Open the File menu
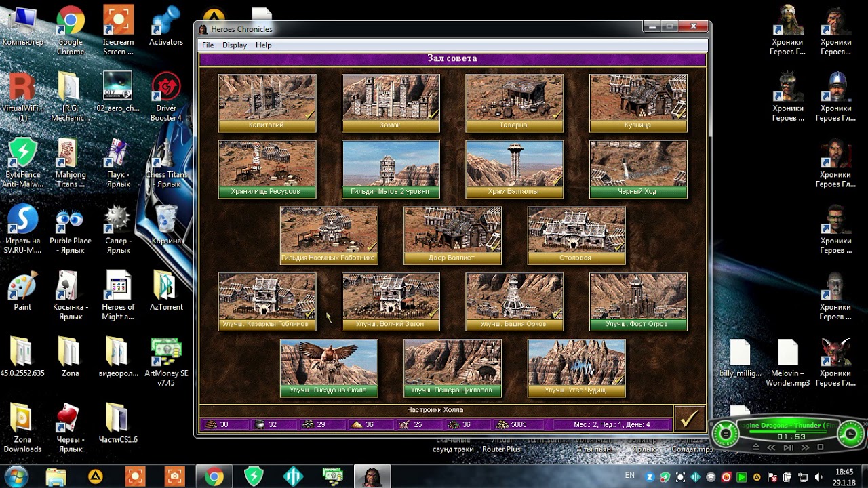868x488 pixels. click(x=208, y=45)
